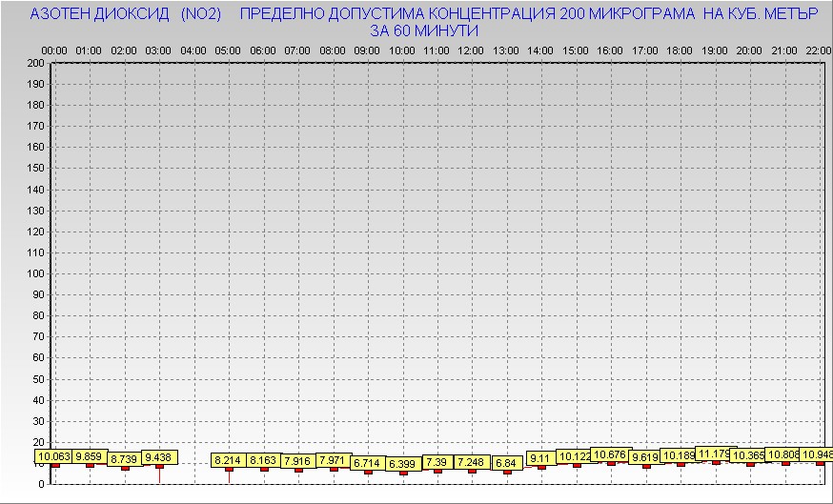Click the 100 value on vertical axis

35,273
